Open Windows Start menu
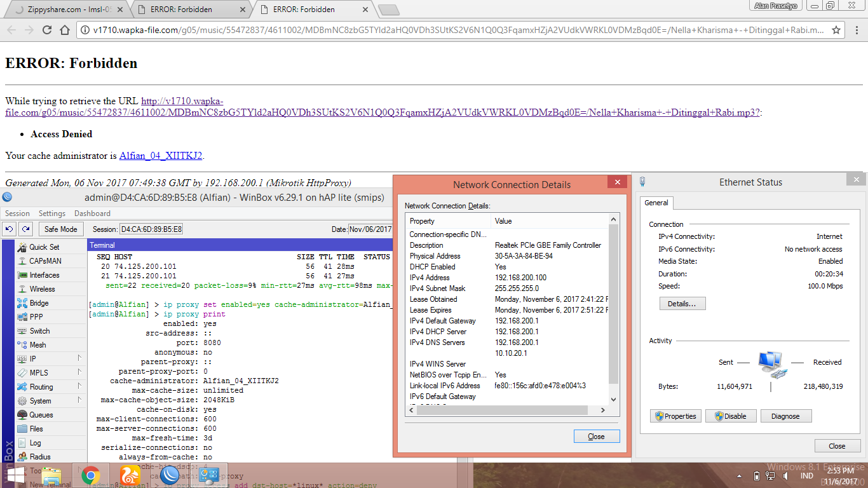 [15, 475]
